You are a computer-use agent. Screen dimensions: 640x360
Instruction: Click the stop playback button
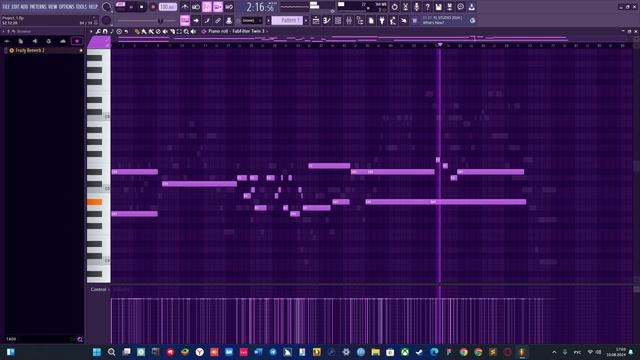(142, 7)
